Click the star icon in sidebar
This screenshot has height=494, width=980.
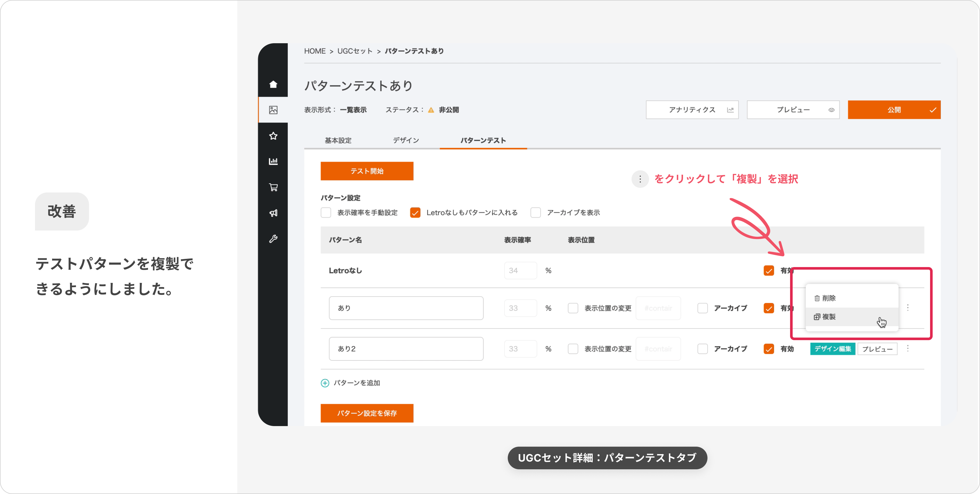pos(273,136)
